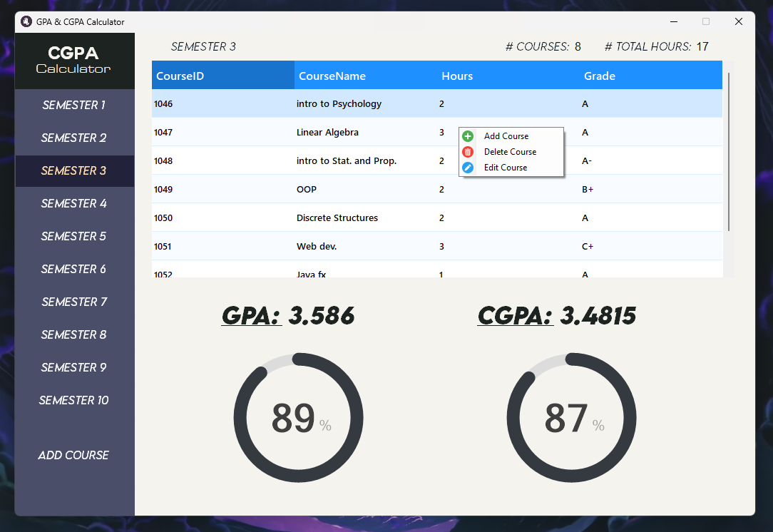The height and width of the screenshot is (532, 773).
Task: Open SEMESTER 7
Action: click(x=73, y=302)
